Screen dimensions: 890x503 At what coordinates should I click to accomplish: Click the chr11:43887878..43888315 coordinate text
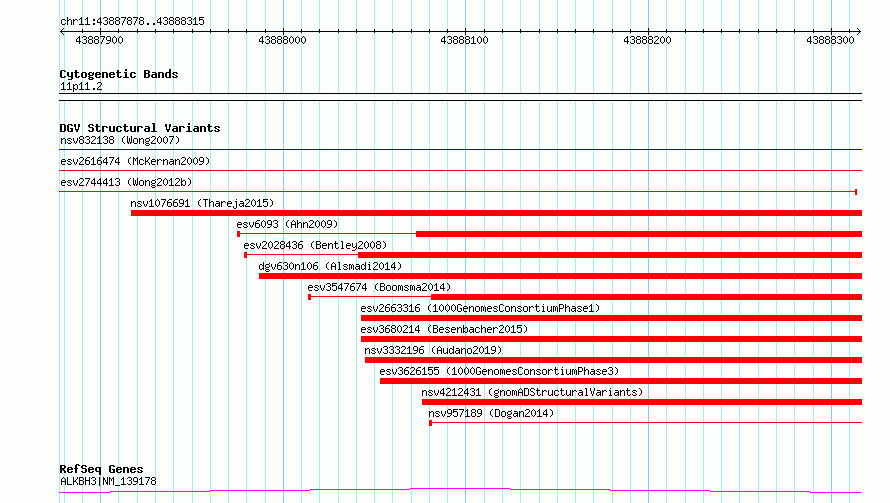click(x=132, y=22)
